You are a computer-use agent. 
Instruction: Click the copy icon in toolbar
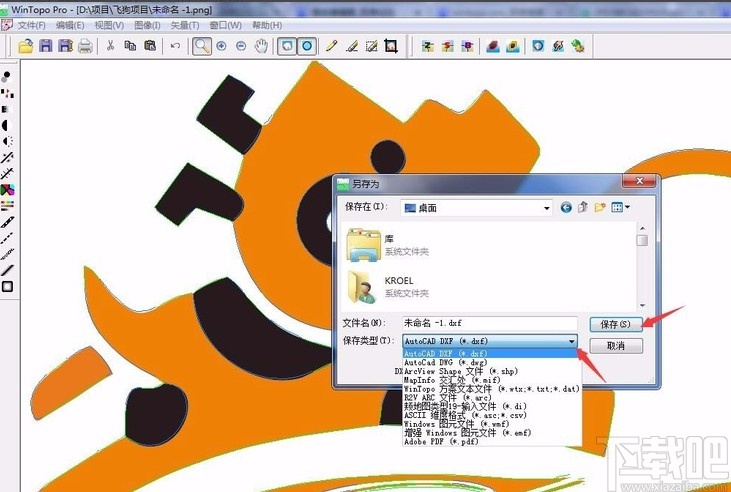(130, 45)
